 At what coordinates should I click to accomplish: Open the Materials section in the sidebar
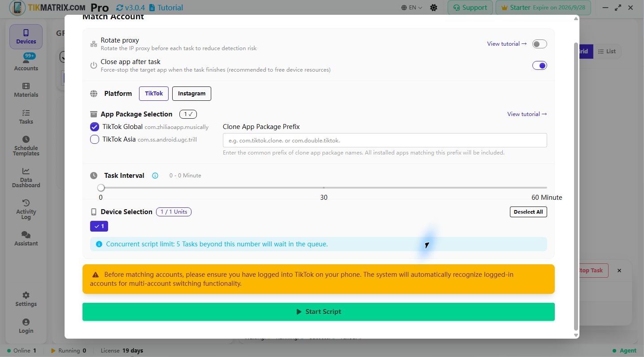(26, 90)
